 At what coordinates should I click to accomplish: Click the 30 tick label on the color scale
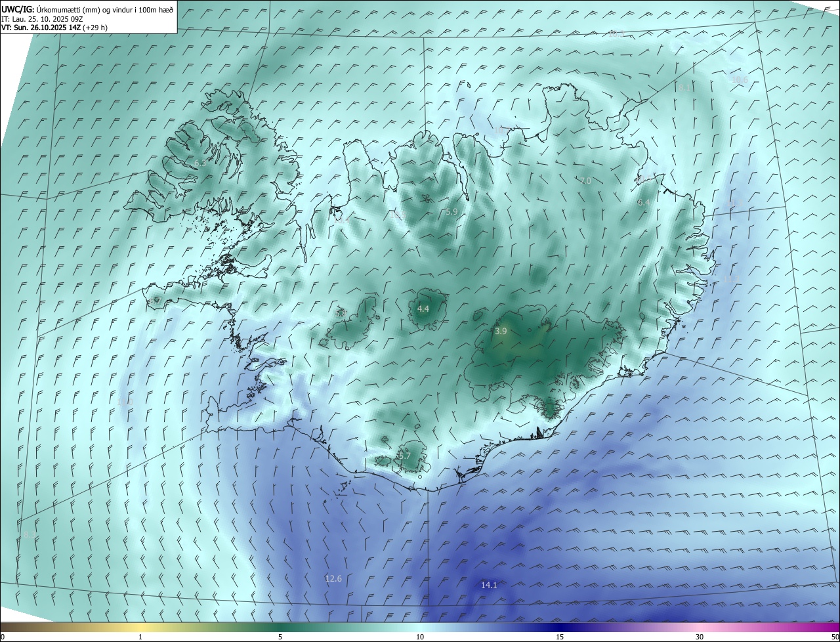click(x=700, y=637)
